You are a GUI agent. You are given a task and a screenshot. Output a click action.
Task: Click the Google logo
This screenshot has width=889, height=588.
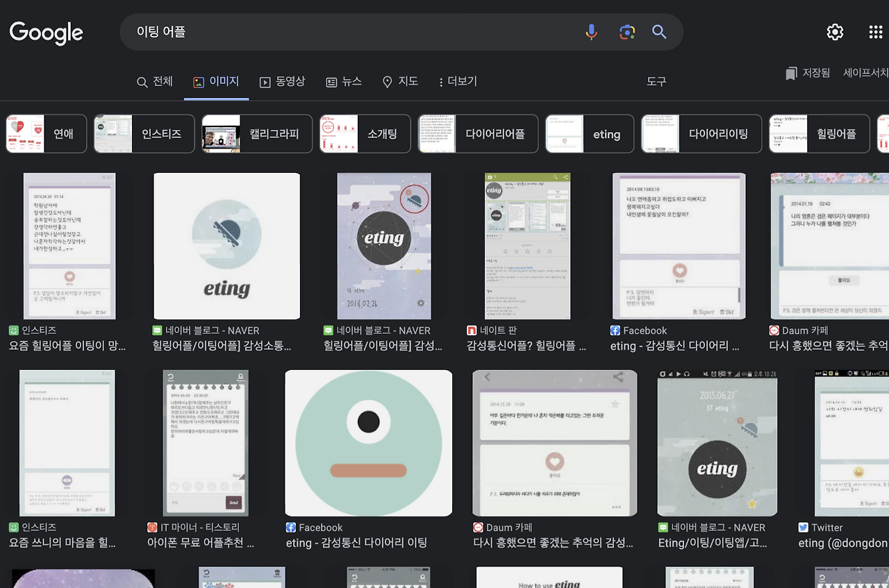coord(46,33)
